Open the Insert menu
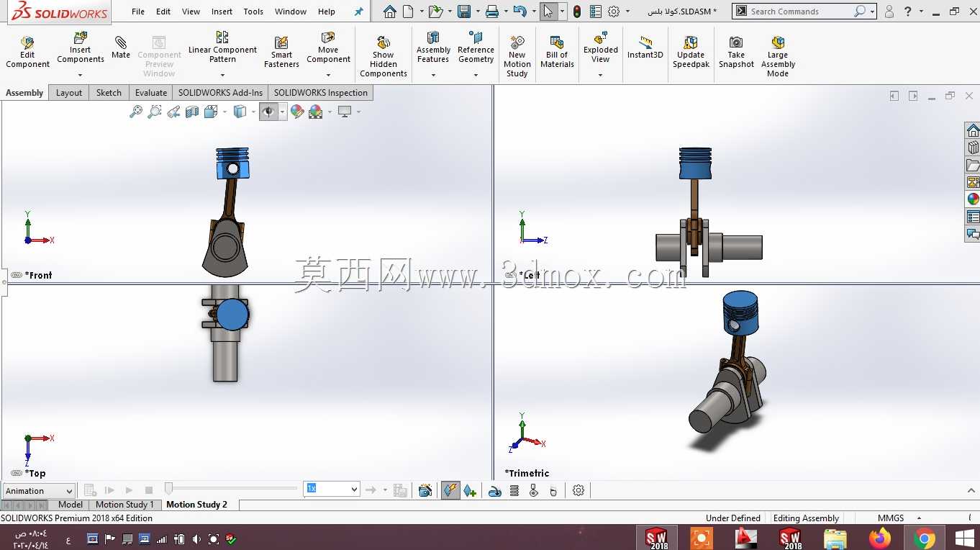 pos(222,12)
